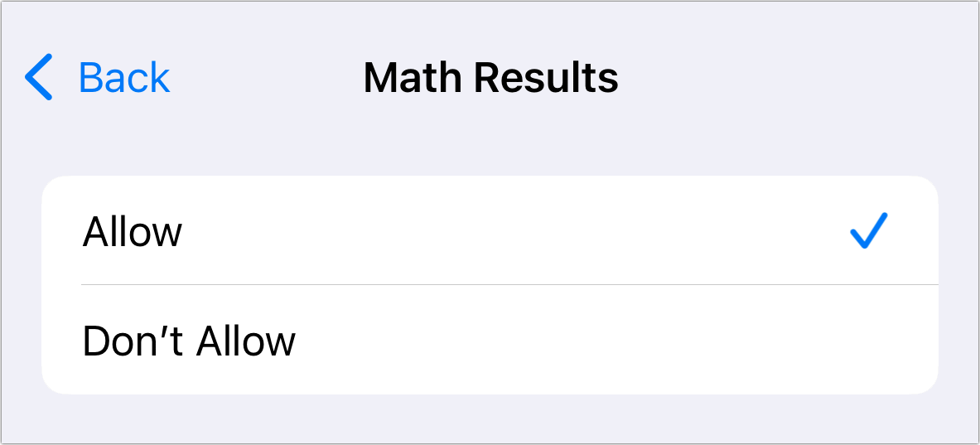Viewport: 980px width, 445px height.
Task: Hit the navigation chevron at the top left
Action: pos(38,78)
